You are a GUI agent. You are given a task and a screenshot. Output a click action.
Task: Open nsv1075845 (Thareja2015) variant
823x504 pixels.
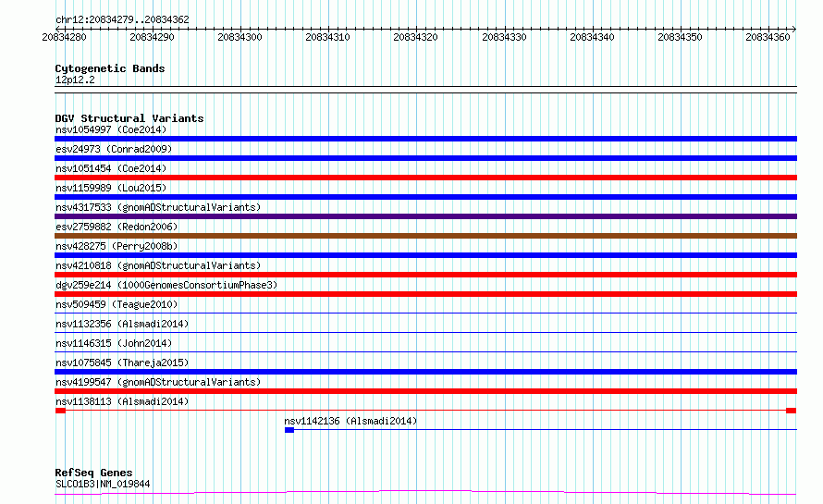[x=122, y=363]
